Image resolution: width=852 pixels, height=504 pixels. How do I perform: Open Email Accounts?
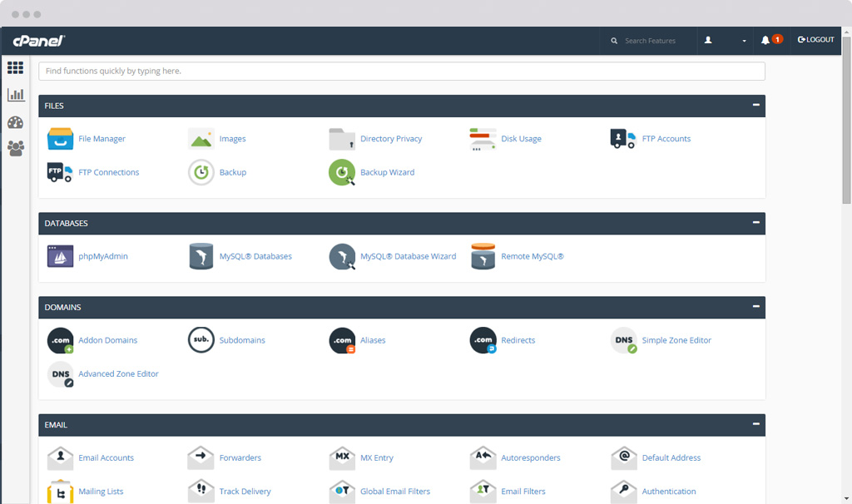click(106, 457)
